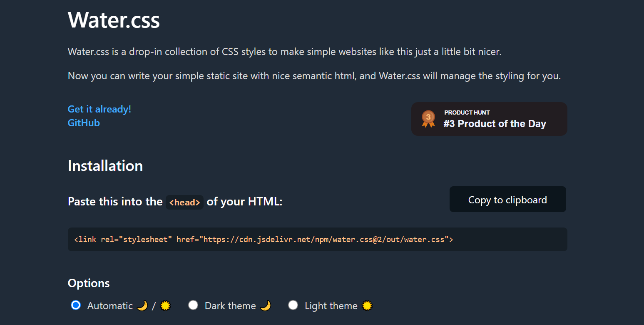Click the Product Hunt medal badge icon
644x325 pixels.
point(428,118)
